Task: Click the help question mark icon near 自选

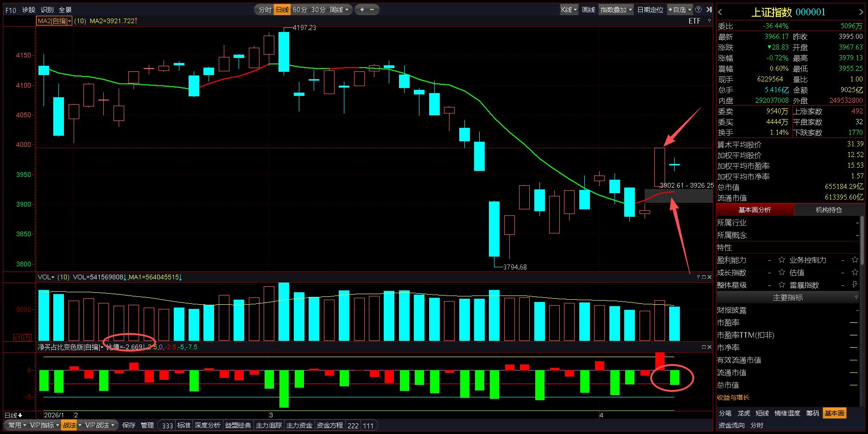Action: (698, 9)
